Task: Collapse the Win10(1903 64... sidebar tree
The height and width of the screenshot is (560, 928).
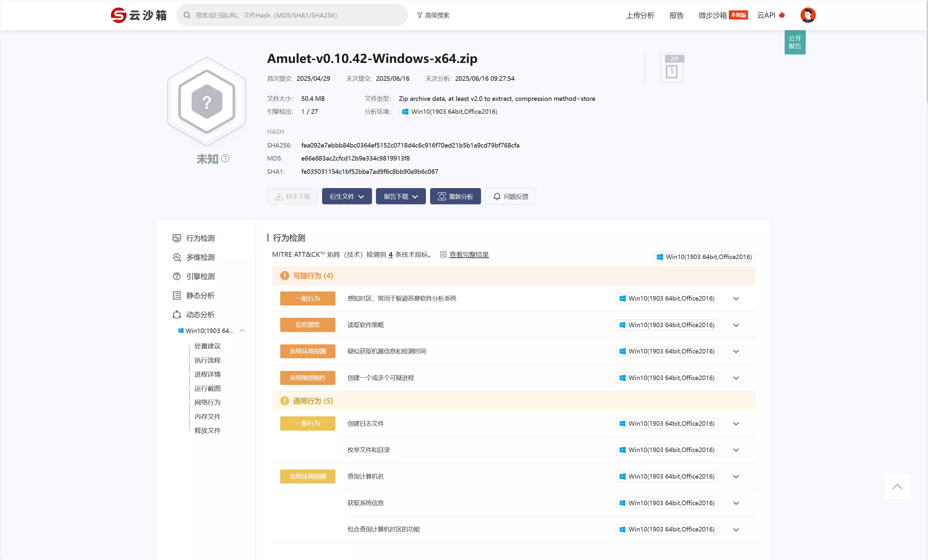Action: (x=243, y=331)
